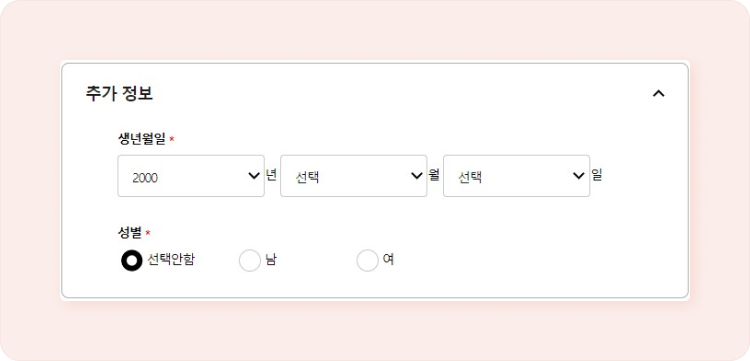750x361 pixels.
Task: Click the 생년월일 field label
Action: point(142,139)
